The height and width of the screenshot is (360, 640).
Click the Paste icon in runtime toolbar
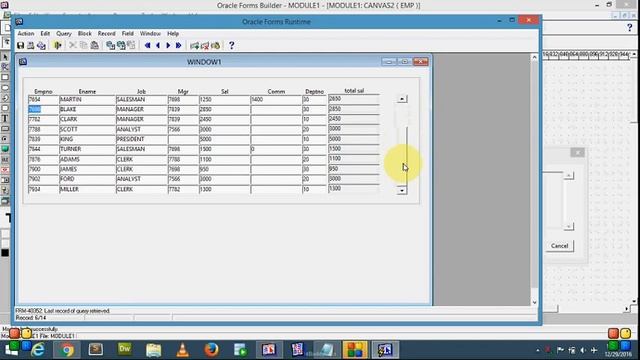94,45
